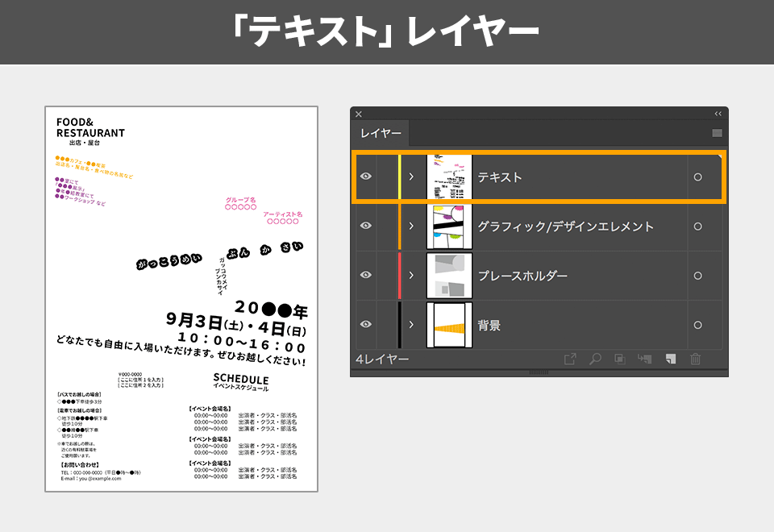774x532 pixels.
Task: Click the SCHEDULE heading in the artwork
Action: pyautogui.click(x=241, y=379)
